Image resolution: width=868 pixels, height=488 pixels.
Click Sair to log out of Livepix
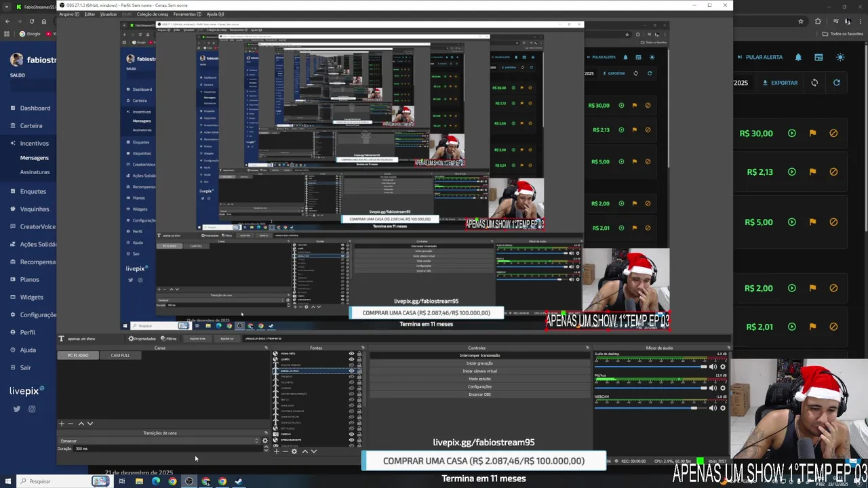(x=25, y=367)
